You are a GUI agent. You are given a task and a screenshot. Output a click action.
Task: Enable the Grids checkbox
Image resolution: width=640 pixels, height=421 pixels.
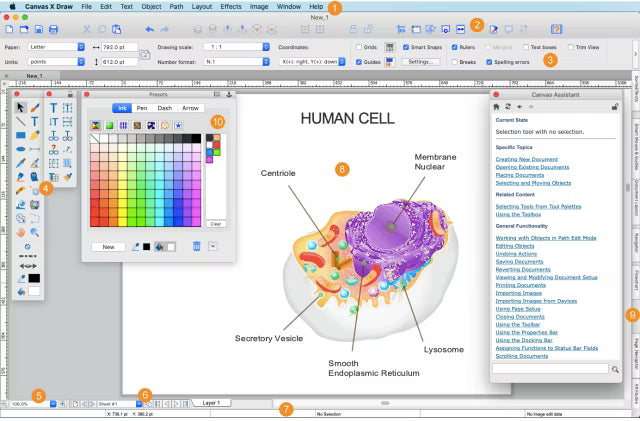pyautogui.click(x=359, y=46)
